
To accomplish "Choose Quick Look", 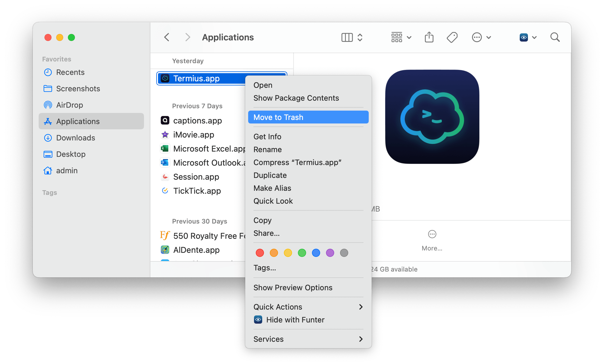I will point(308,201).
